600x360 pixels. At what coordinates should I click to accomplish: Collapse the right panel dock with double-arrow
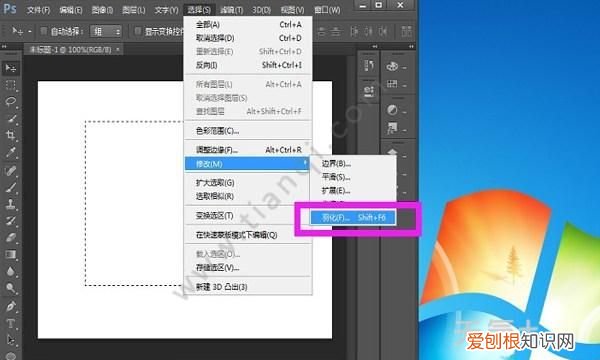411,47
